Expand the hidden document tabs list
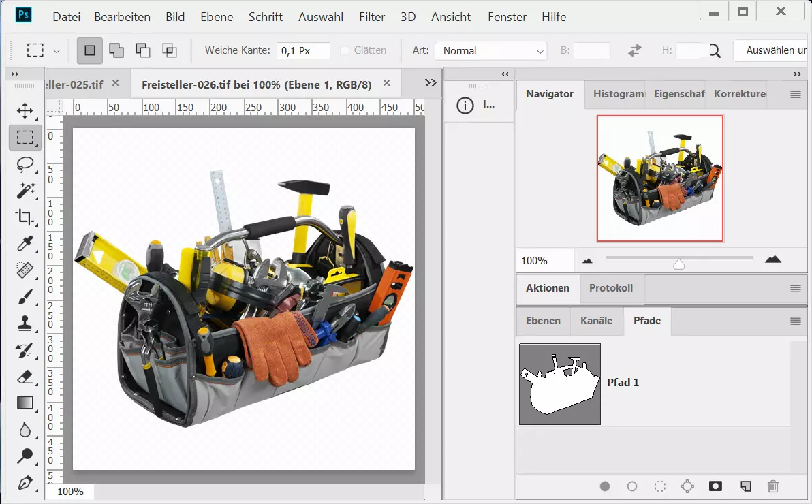The height and width of the screenshot is (504, 812). pos(430,82)
